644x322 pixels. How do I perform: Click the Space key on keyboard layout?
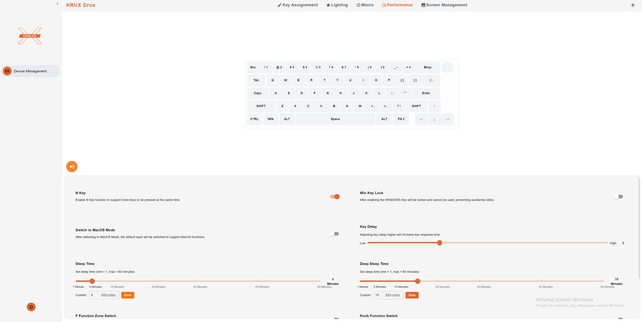[335, 119]
